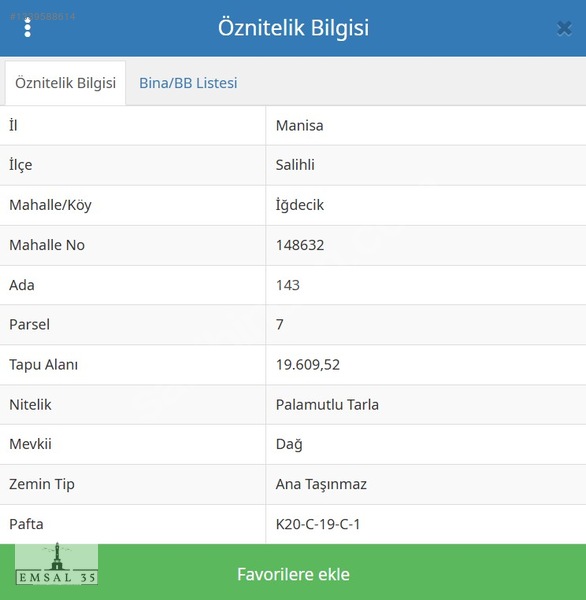Click the Parsel row label

pos(29,324)
